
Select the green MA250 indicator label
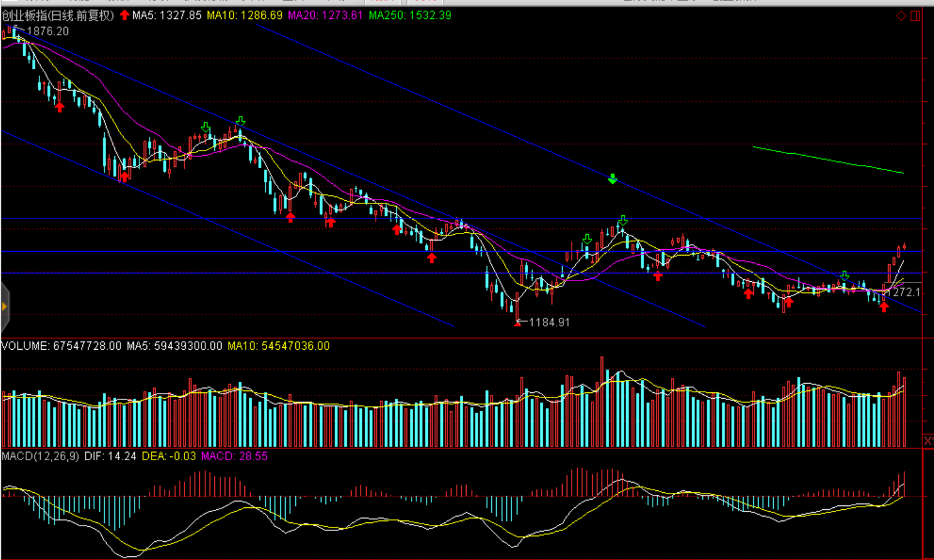tap(410, 15)
